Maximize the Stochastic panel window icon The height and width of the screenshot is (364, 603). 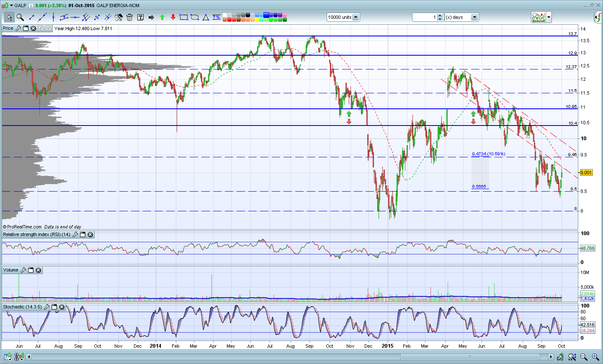coord(54,307)
